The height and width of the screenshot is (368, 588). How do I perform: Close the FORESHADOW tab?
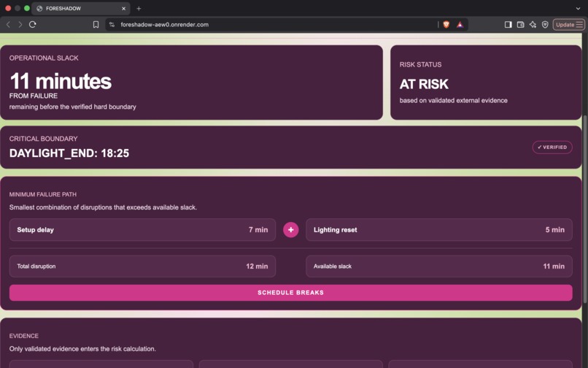tap(123, 8)
